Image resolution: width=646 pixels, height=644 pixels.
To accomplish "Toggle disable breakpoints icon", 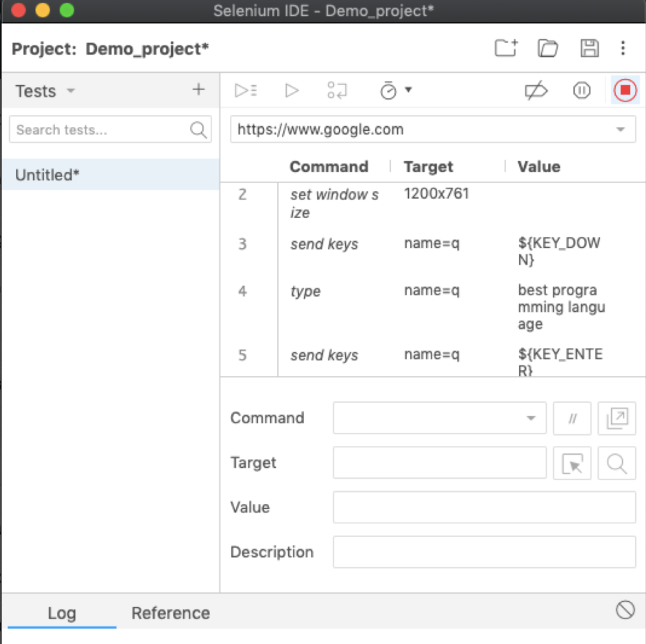I will pos(536,91).
